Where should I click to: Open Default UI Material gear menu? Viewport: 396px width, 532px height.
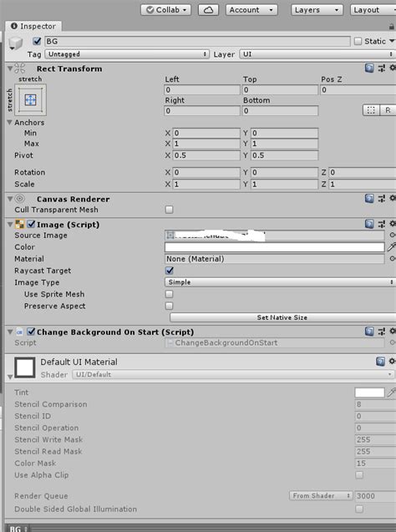[393, 361]
